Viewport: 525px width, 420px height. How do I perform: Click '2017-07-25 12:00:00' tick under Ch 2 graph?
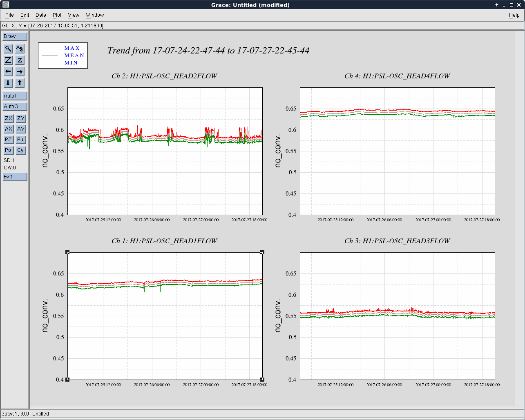coord(103,220)
